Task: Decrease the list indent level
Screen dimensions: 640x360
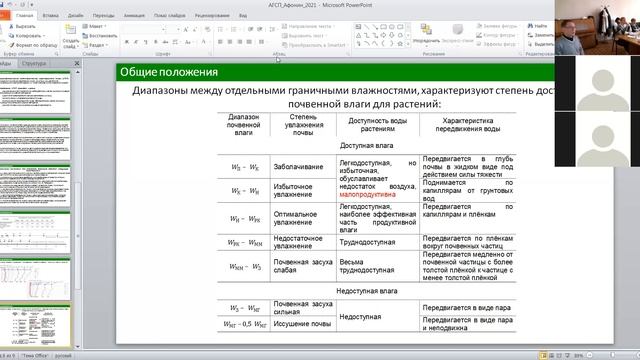Action: 250,29
